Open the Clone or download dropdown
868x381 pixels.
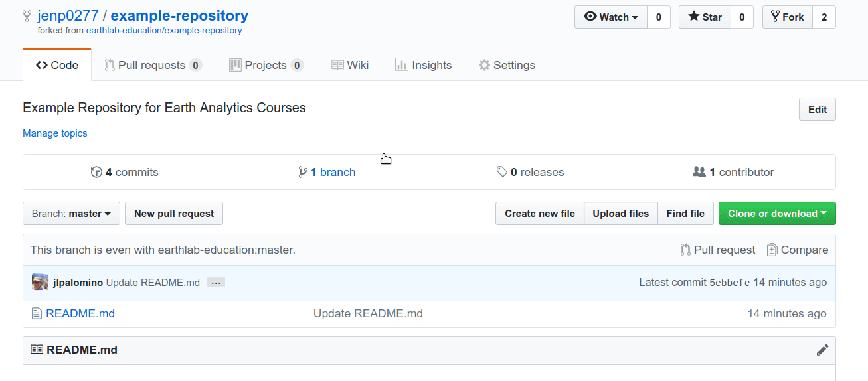coord(777,214)
